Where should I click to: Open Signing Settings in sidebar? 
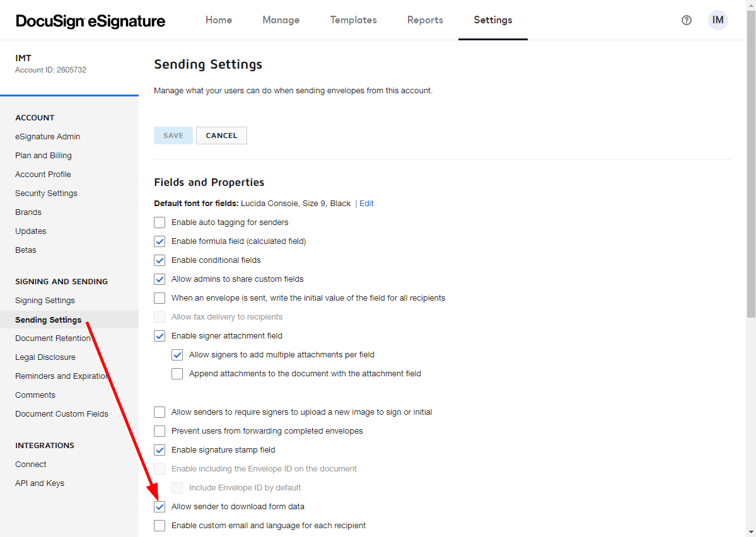45,300
